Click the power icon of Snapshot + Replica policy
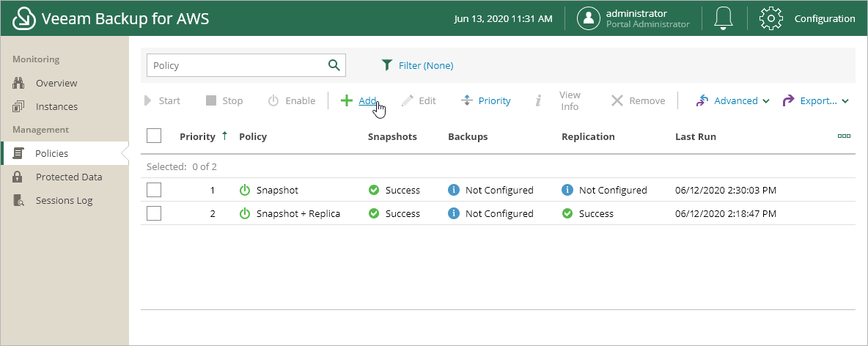Image resolution: width=868 pixels, height=346 pixels. (245, 214)
